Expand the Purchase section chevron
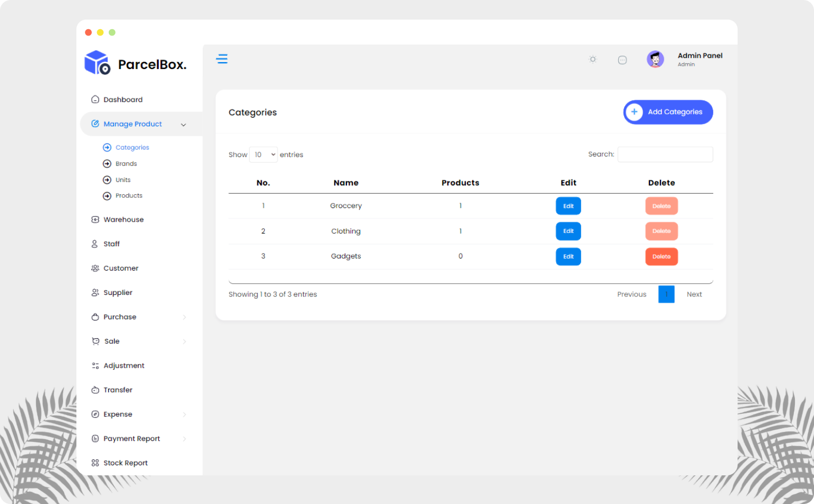Viewport: 814px width, 504px height. click(185, 317)
